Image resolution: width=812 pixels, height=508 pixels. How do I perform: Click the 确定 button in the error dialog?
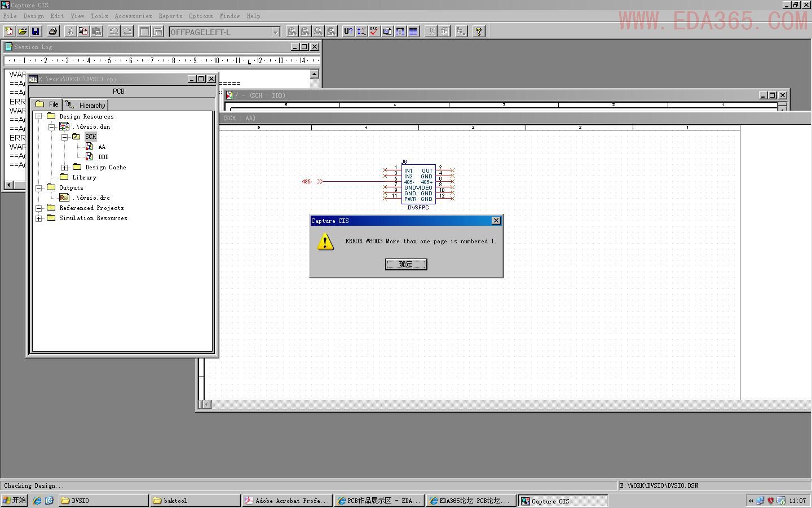click(406, 264)
